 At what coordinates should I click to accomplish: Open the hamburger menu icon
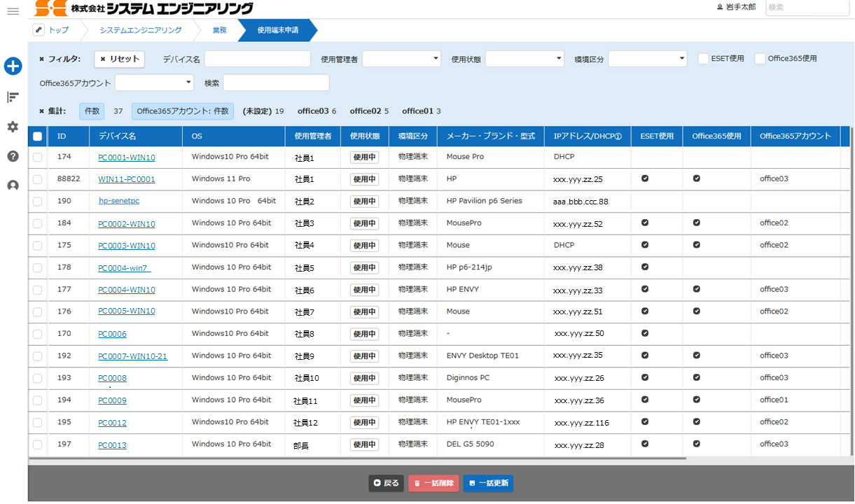13,11
